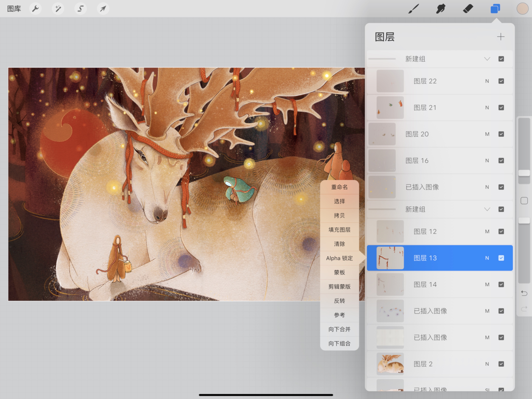Collapse the top 新建组 group chevron
Image resolution: width=532 pixels, height=399 pixels.
[487, 59]
